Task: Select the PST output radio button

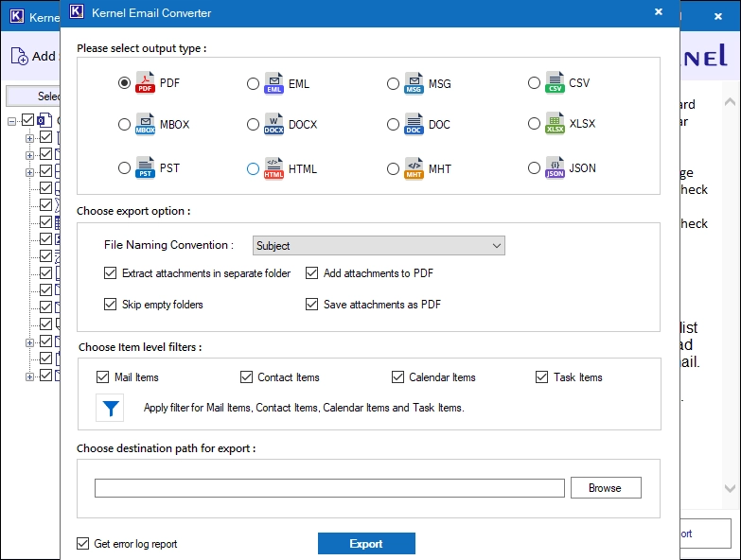Action: 124,168
